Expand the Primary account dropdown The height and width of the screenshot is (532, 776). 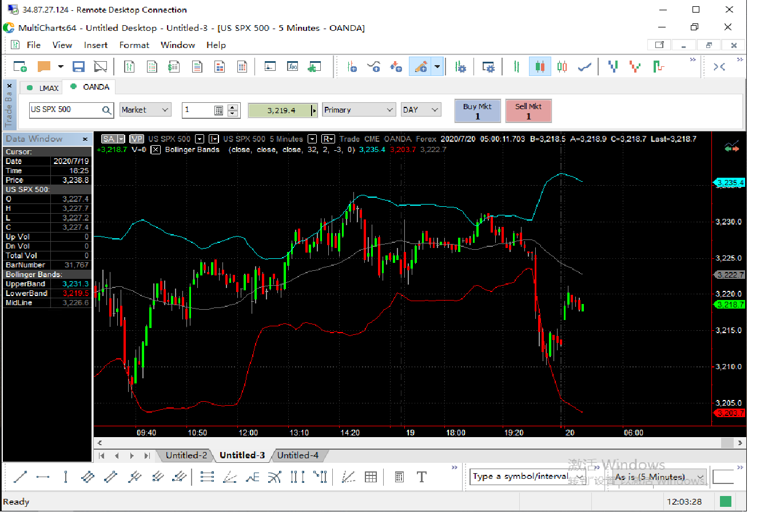[359, 110]
